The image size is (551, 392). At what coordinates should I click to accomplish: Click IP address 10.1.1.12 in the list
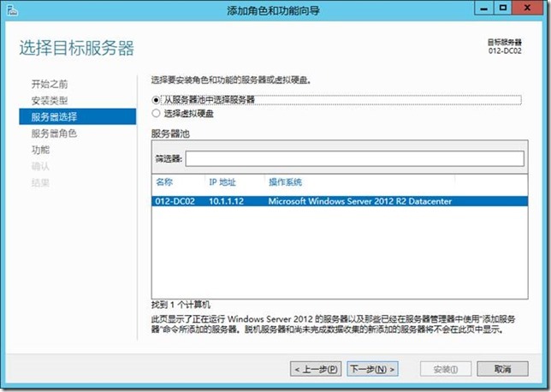(226, 201)
